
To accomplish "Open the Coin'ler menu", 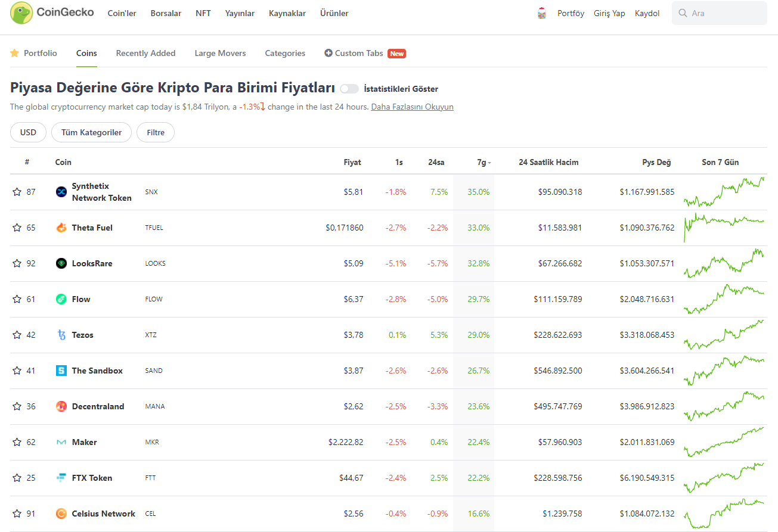I will (x=122, y=13).
